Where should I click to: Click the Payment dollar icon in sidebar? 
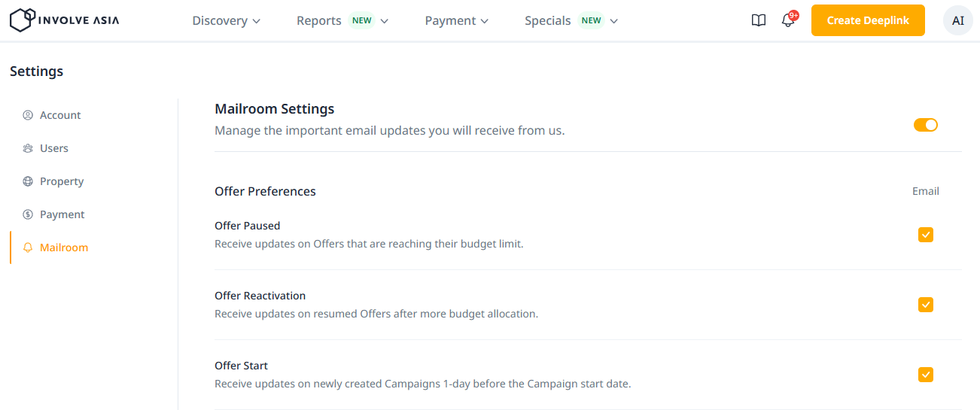point(28,214)
